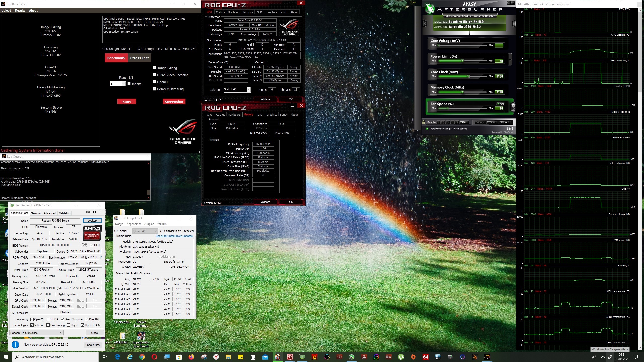Open the Radeon RX 580 Series GPU dropdown
The height and width of the screenshot is (362, 644).
coord(36,333)
